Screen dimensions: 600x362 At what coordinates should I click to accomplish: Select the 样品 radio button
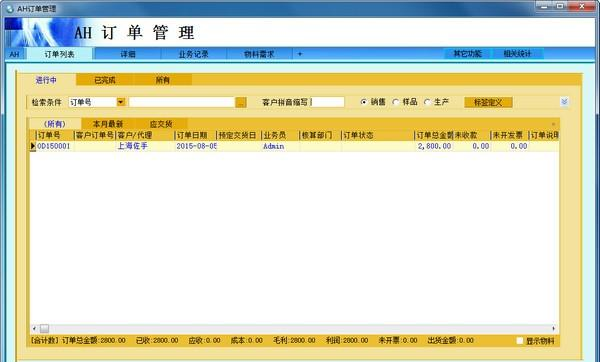[x=396, y=102]
